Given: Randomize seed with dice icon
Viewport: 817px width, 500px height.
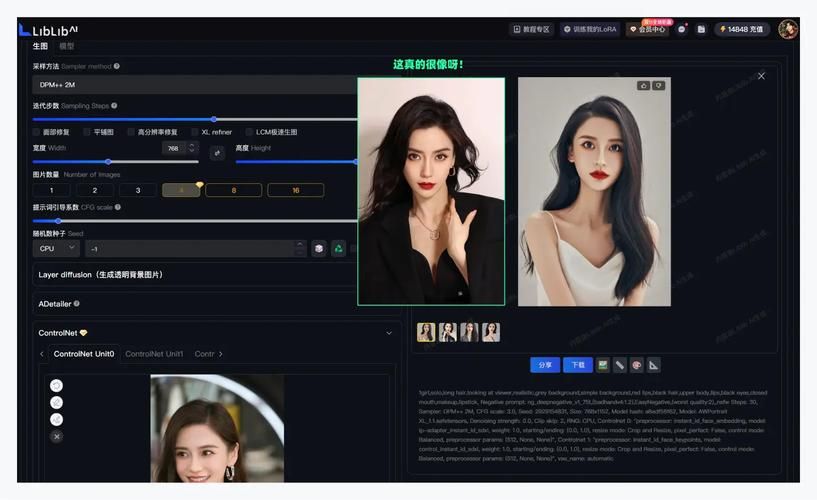Looking at the screenshot, I should coord(319,248).
